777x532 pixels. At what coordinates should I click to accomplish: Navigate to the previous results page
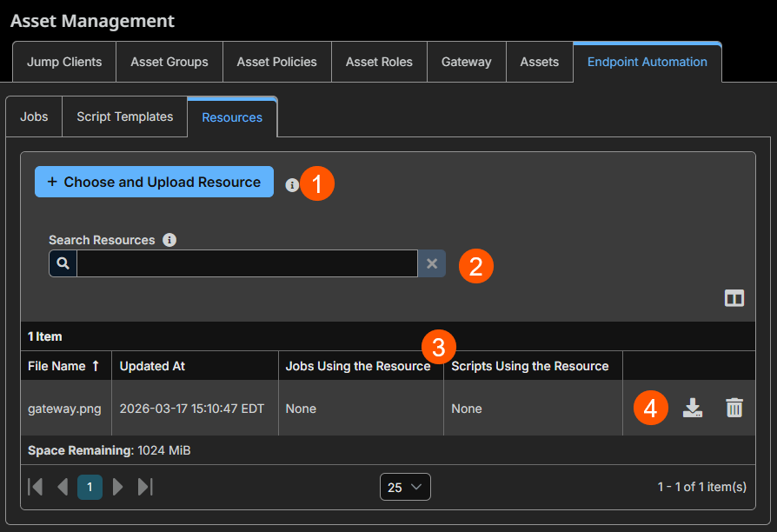(x=63, y=487)
